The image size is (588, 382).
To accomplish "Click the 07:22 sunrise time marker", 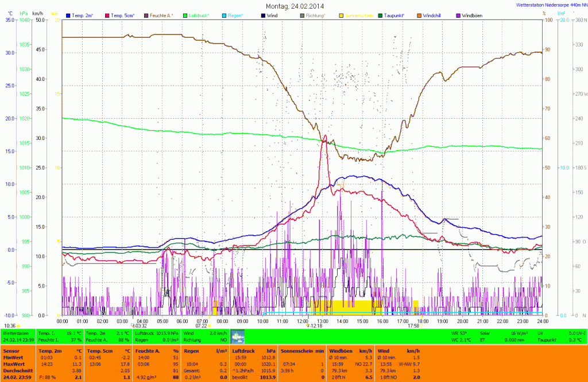I will (x=201, y=326).
